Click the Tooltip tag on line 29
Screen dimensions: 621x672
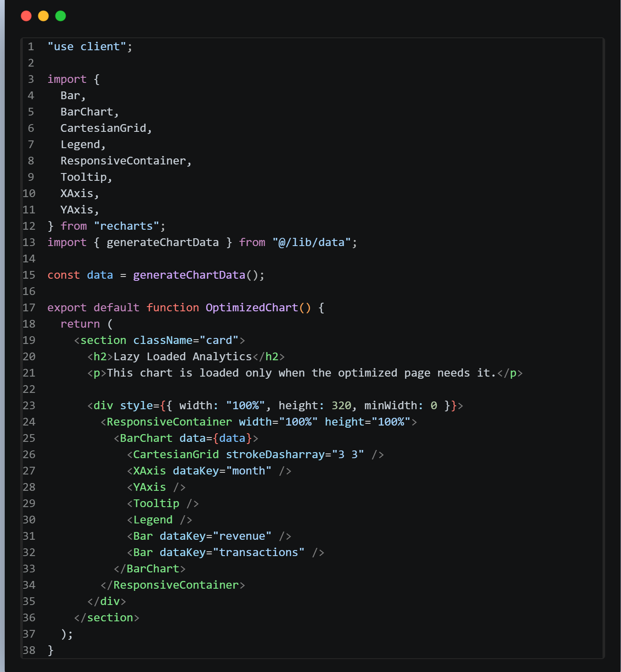163,503
